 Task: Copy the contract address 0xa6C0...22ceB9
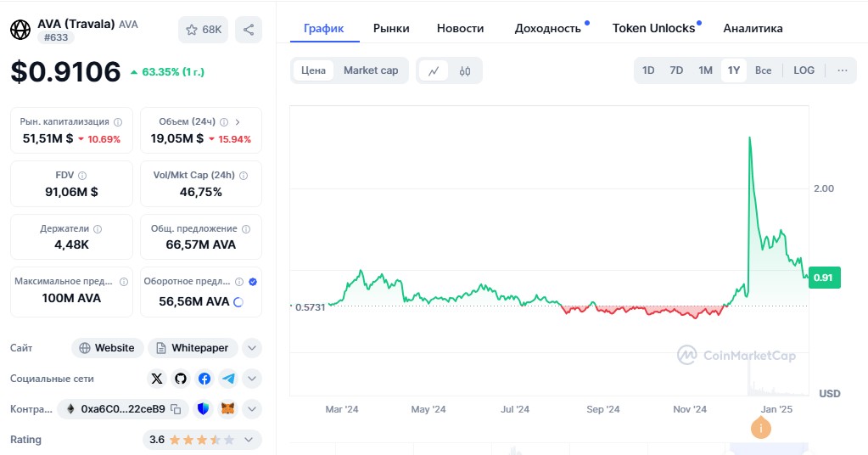(176, 409)
